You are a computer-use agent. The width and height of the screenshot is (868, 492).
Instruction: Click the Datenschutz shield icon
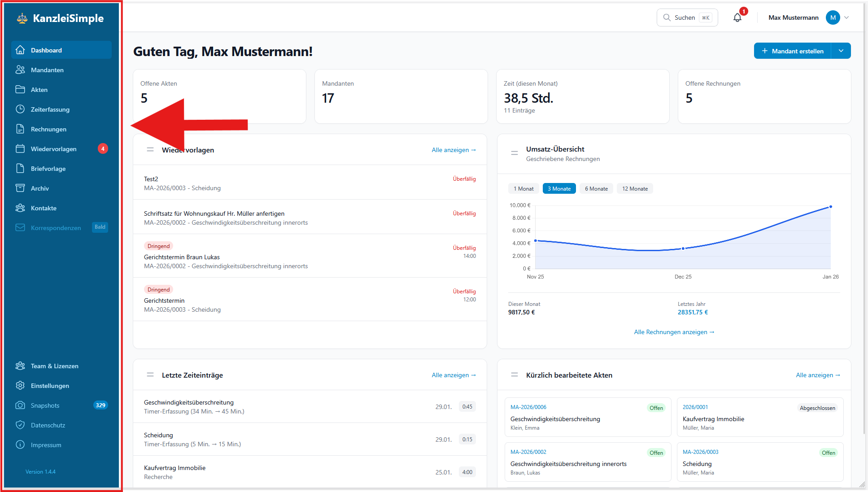point(20,425)
